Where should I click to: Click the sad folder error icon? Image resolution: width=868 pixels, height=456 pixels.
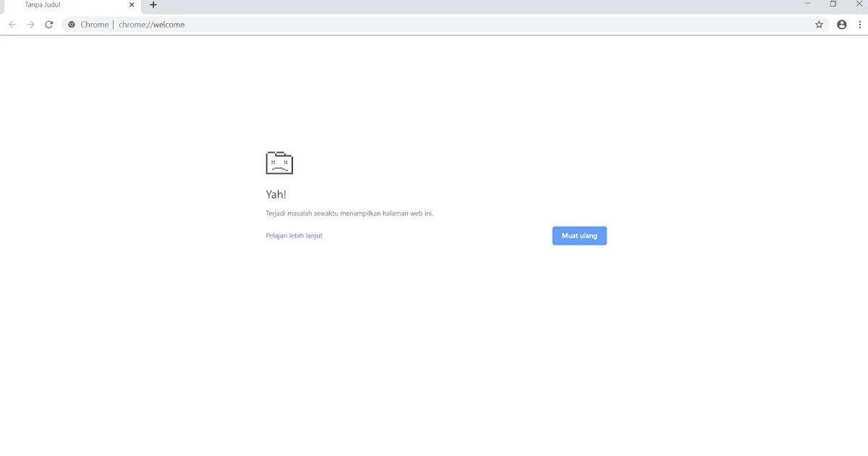click(x=279, y=162)
